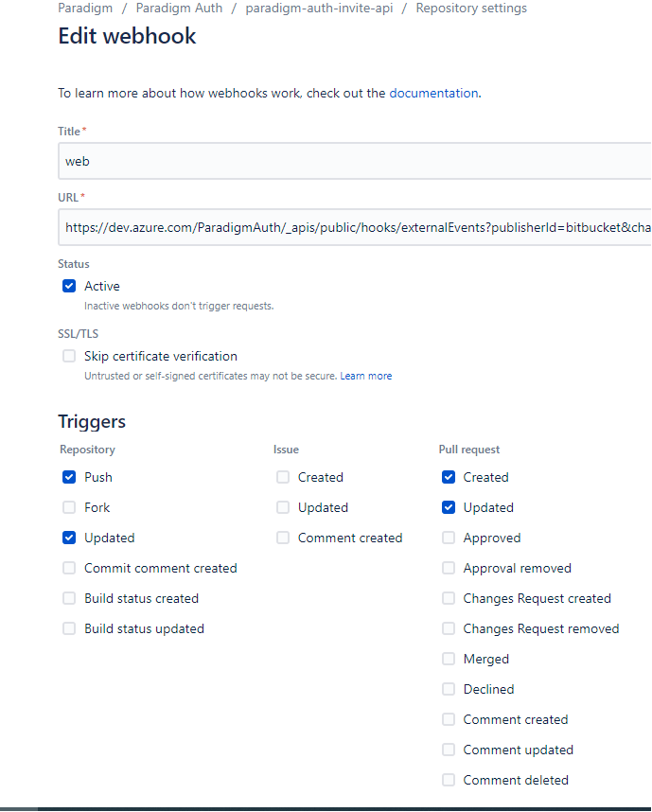Viewport: 652px width, 812px height.
Task: Disable the Active status checkbox
Action: 68,285
